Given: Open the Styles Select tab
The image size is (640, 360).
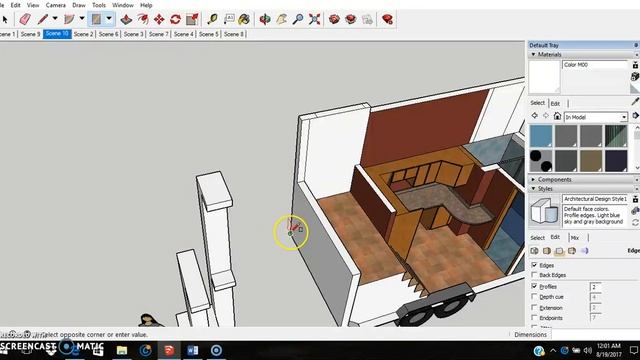Looking at the screenshot, I should tap(538, 238).
